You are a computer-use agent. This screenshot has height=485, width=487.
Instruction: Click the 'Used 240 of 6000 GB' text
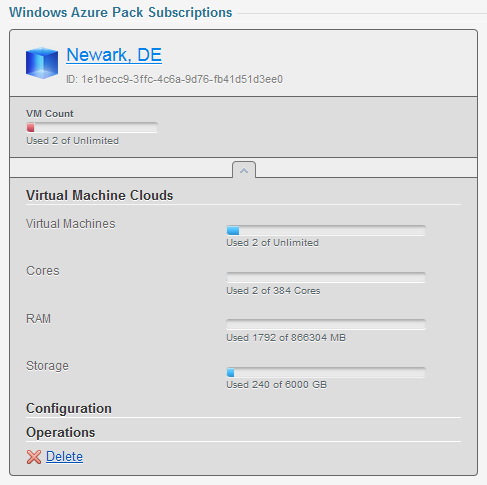(x=277, y=385)
